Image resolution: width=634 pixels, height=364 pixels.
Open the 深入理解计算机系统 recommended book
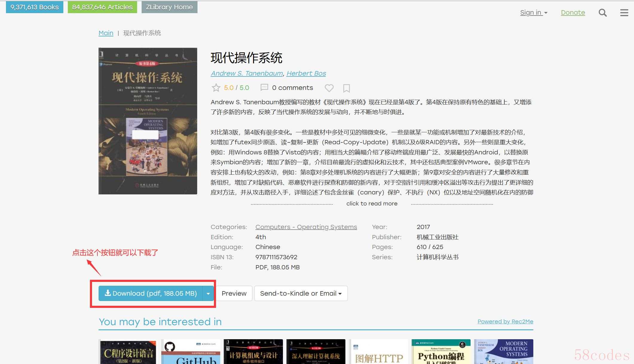point(316,351)
